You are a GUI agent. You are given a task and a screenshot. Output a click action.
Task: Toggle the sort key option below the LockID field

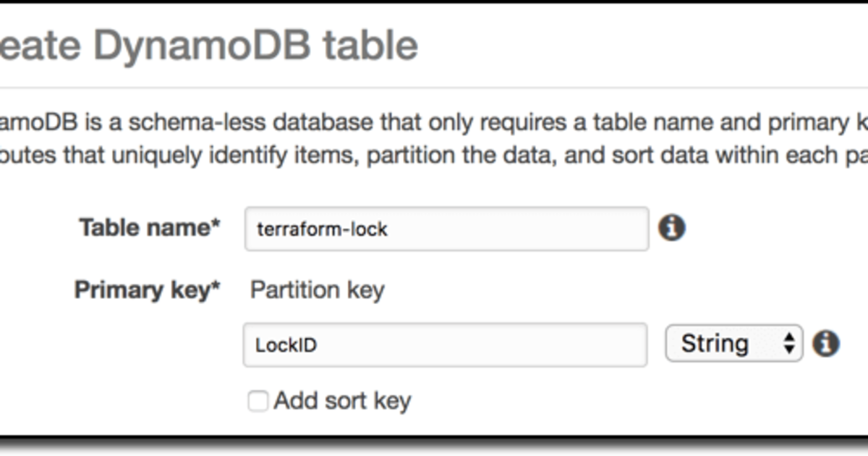[257, 400]
